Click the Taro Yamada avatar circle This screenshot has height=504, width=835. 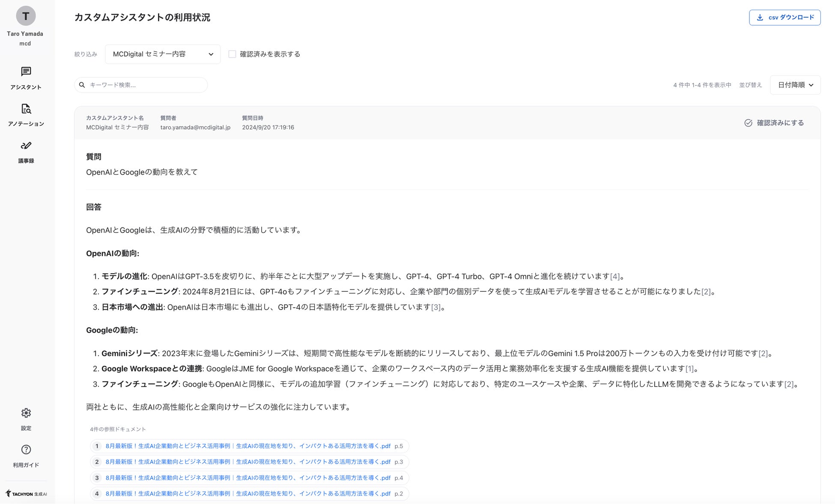click(x=26, y=16)
